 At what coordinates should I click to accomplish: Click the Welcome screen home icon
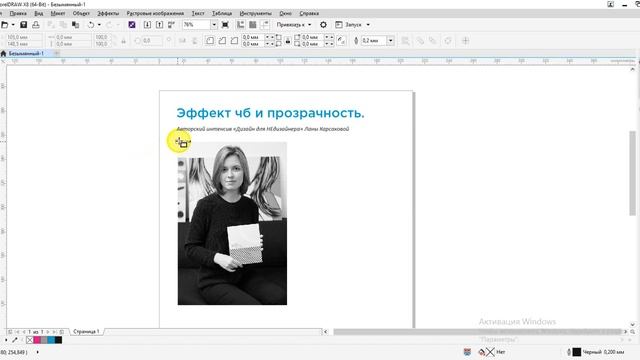pos(4,53)
